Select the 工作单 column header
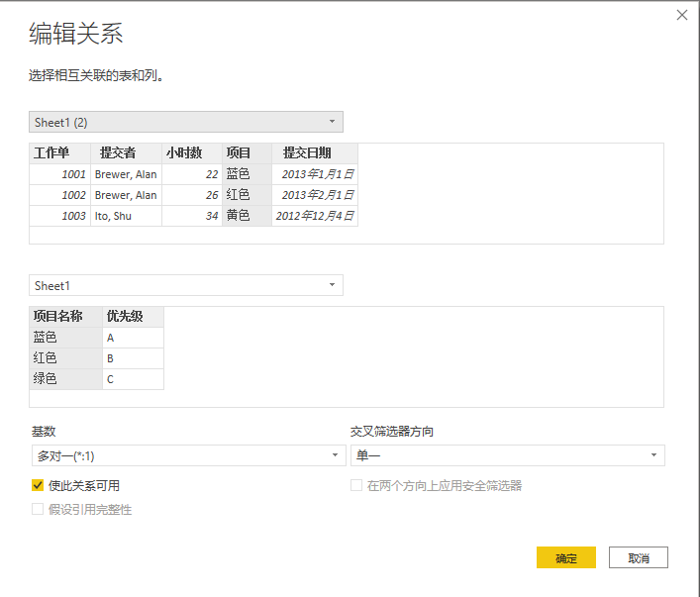 tap(51, 153)
